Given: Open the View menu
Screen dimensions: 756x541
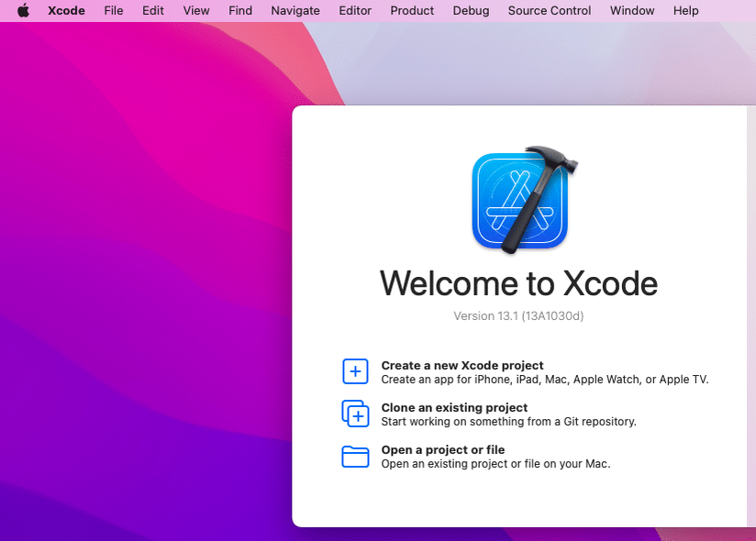Looking at the screenshot, I should point(196,10).
